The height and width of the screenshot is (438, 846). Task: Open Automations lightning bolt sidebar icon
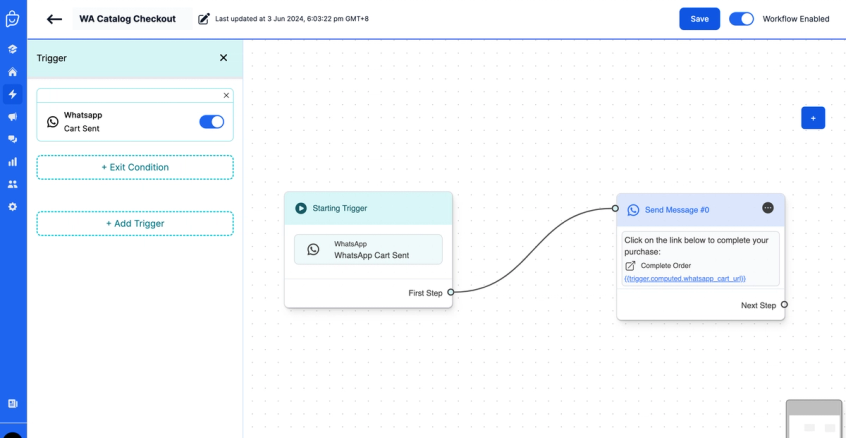tap(12, 94)
